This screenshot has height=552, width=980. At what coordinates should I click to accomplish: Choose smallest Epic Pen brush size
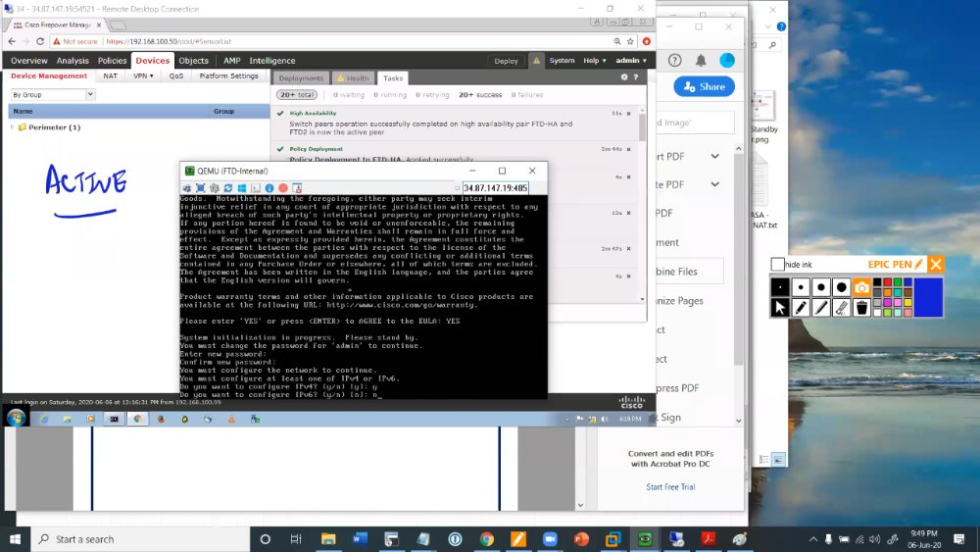click(x=779, y=287)
